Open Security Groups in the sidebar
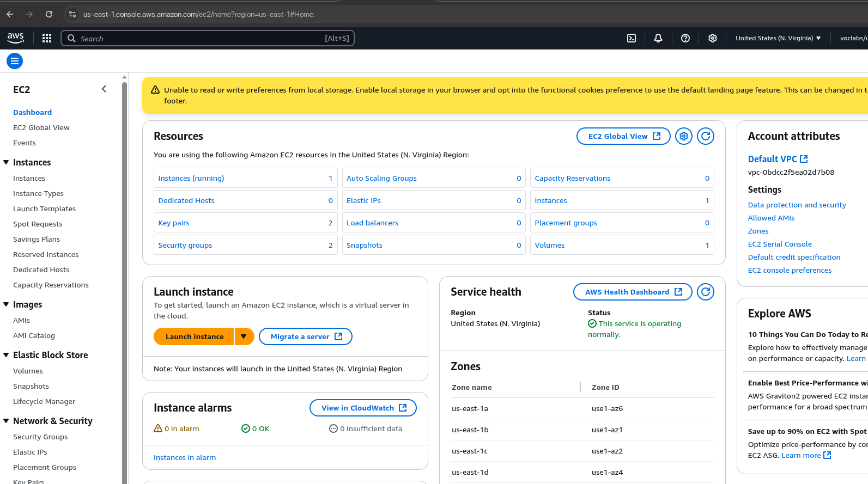This screenshot has height=484, width=868. 40,437
